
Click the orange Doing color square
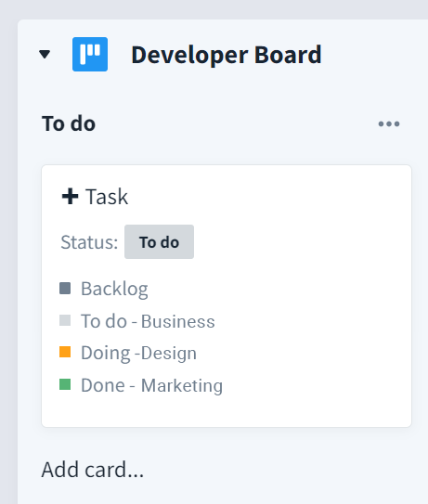click(65, 352)
